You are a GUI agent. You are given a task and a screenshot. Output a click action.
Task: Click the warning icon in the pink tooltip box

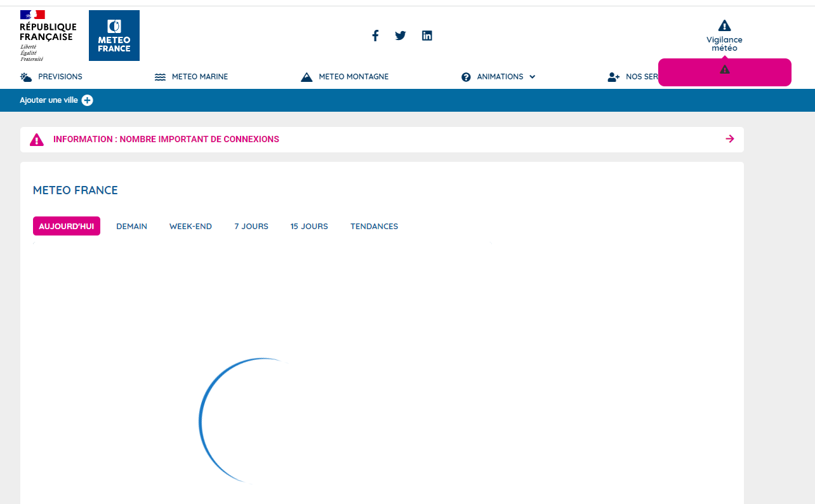point(725,69)
